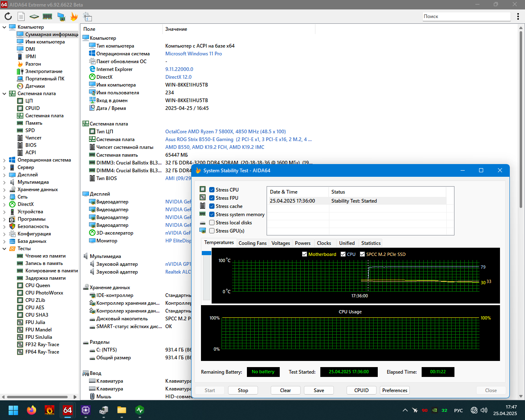Click the Поиск search field
The width and height of the screenshot is (525, 420).
point(467,16)
